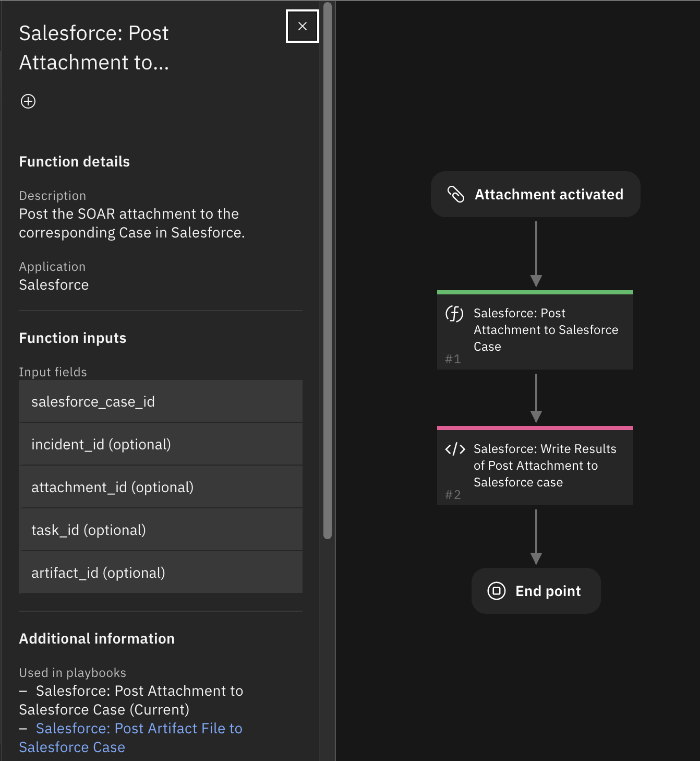This screenshot has height=761, width=700.
Task: Click the stop icon in End point node
Action: click(x=496, y=591)
